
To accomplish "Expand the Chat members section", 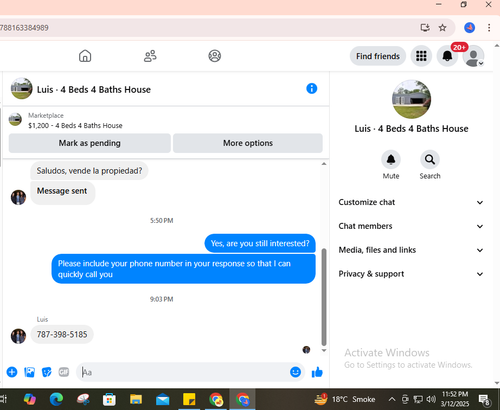I will [411, 226].
